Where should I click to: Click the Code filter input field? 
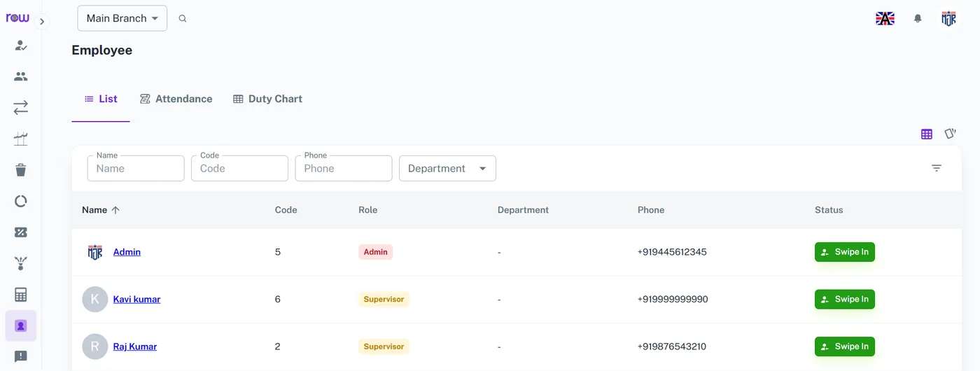click(x=239, y=168)
